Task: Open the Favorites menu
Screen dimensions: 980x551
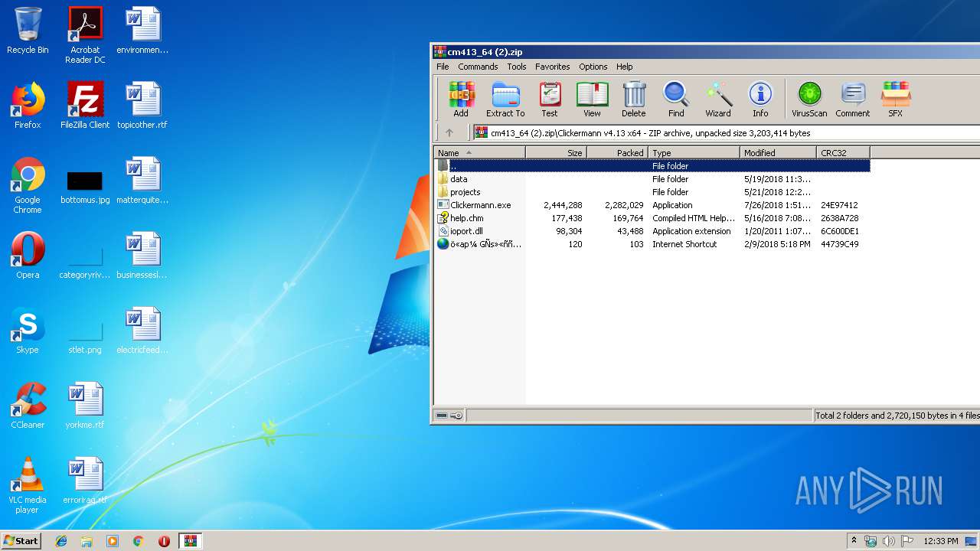Action: 552,67
